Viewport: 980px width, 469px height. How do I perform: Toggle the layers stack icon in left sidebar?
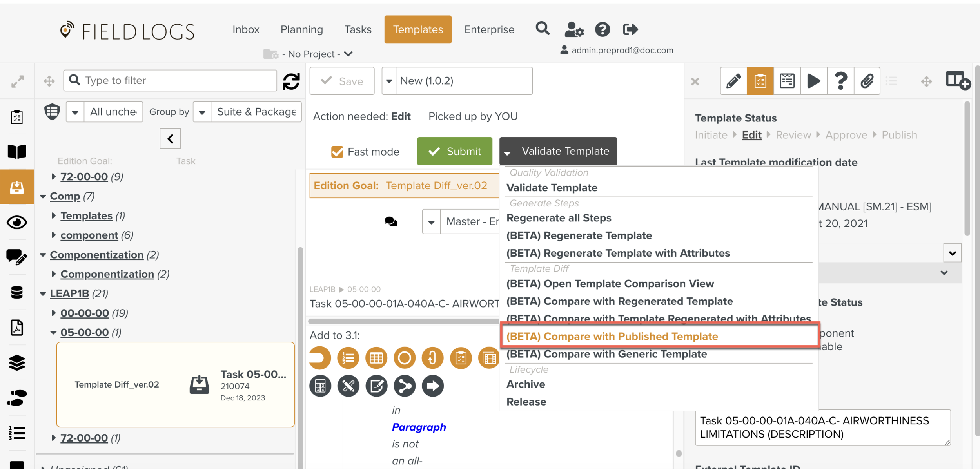click(x=16, y=362)
